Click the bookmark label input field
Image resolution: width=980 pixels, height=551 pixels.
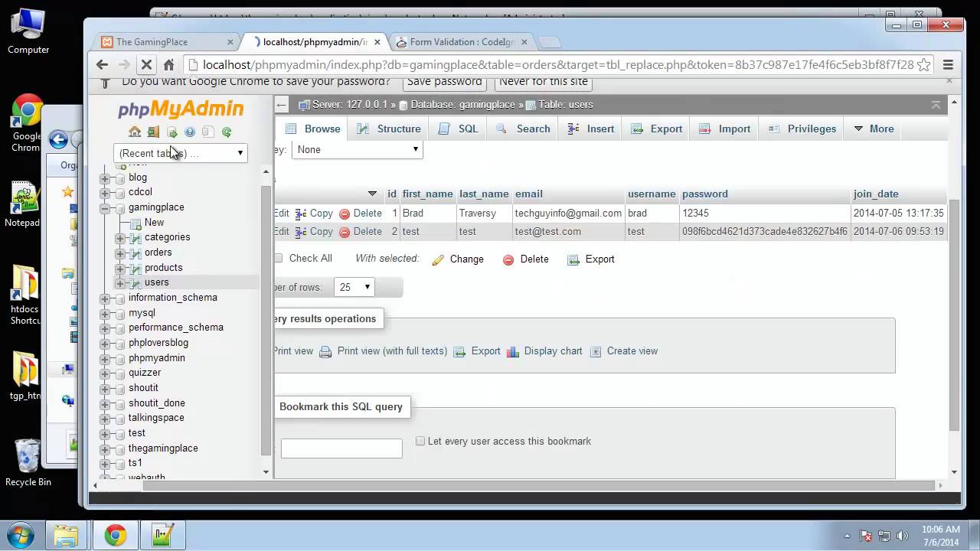coord(341,448)
